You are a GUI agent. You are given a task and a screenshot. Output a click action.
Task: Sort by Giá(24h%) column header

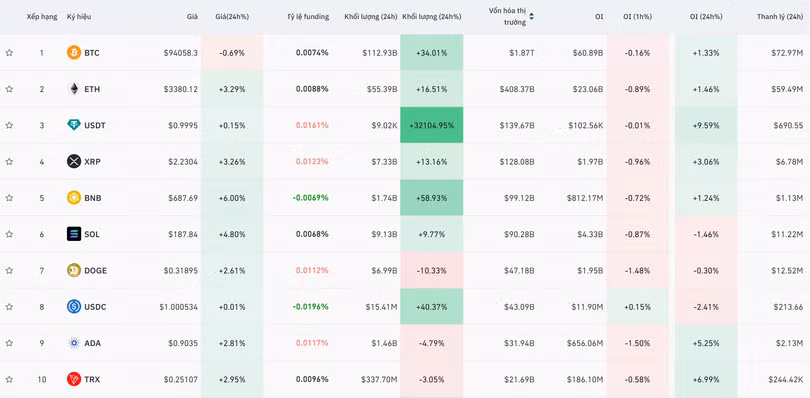pyautogui.click(x=232, y=17)
